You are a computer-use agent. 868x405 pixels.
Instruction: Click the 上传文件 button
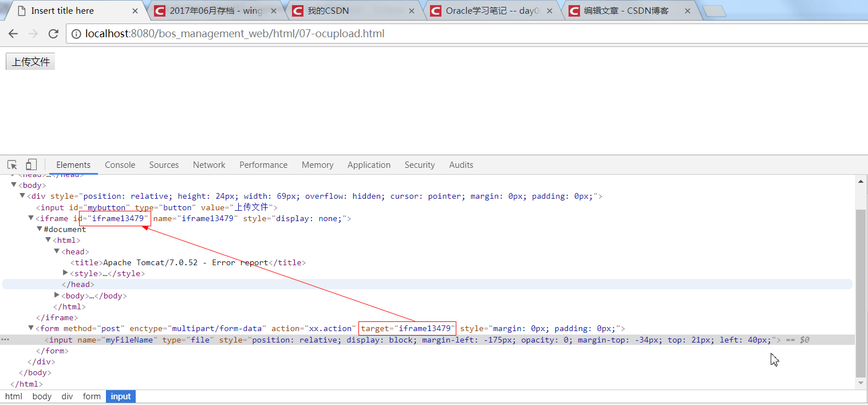point(30,61)
